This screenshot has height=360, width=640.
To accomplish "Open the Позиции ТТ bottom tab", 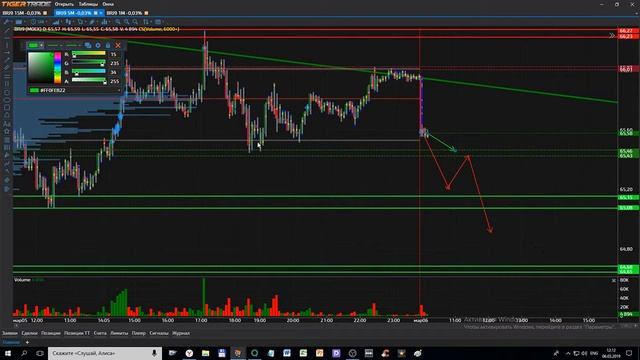I will 77,333.
